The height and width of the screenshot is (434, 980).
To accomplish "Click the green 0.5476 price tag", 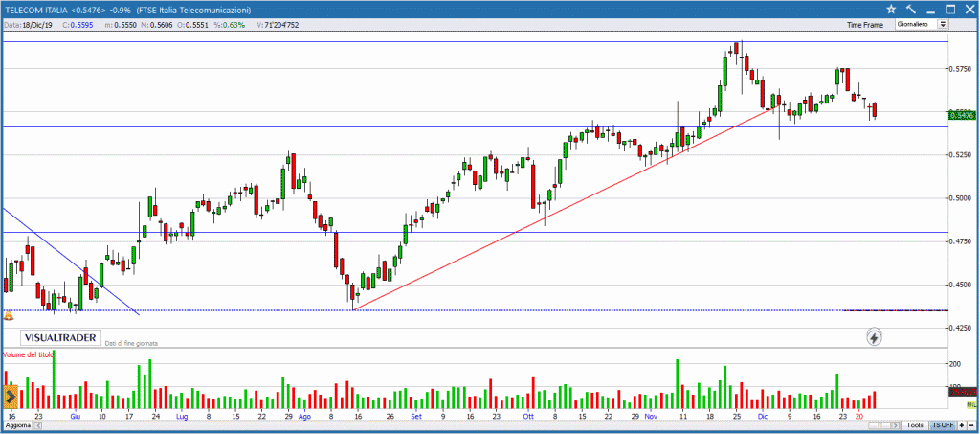I will click(x=963, y=115).
